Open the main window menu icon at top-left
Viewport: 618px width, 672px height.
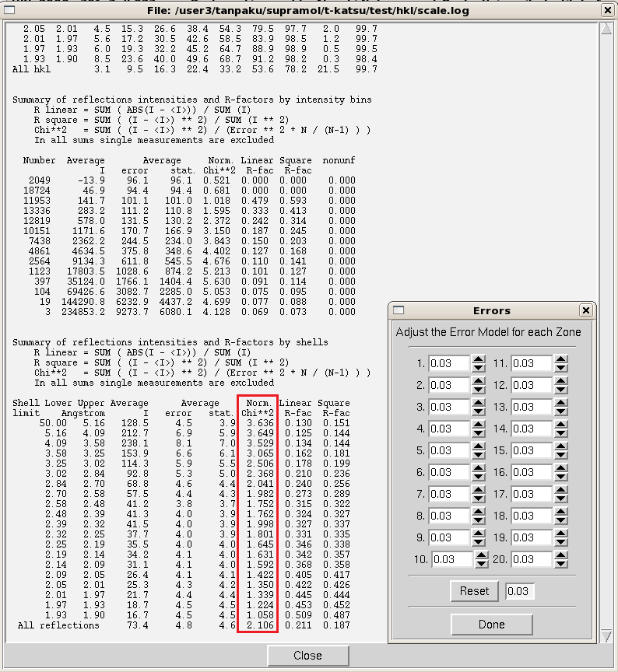pos(9,10)
